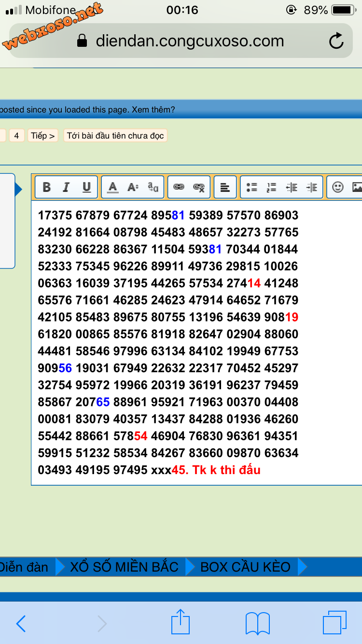362x644 pixels.
Task: Go back with Safari back arrow
Action: (21, 624)
